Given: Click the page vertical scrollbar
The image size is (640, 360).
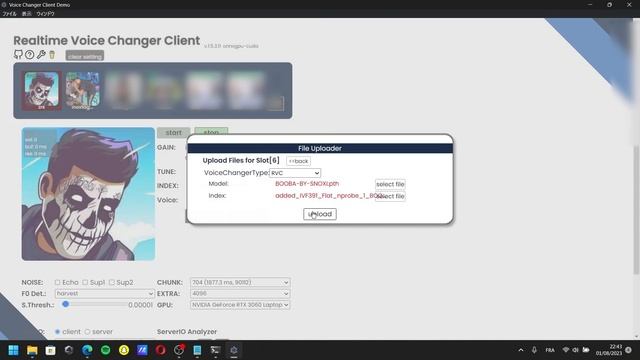Looking at the screenshot, I should coord(636,210).
